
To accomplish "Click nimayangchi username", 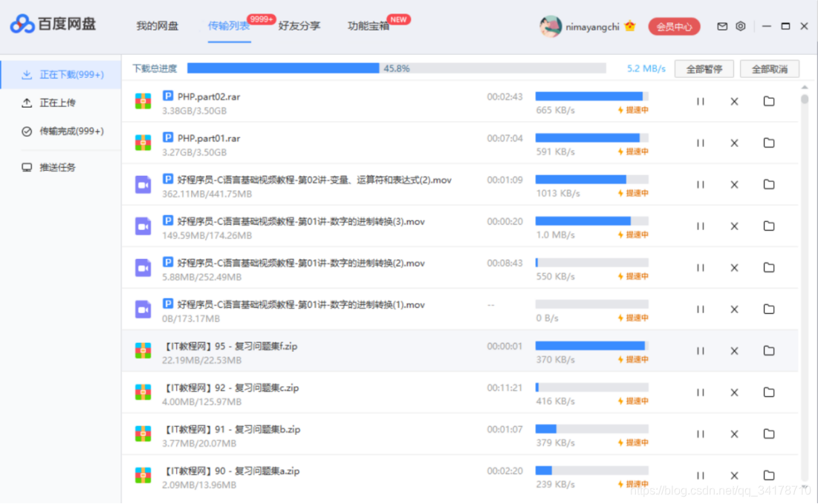I will [592, 27].
